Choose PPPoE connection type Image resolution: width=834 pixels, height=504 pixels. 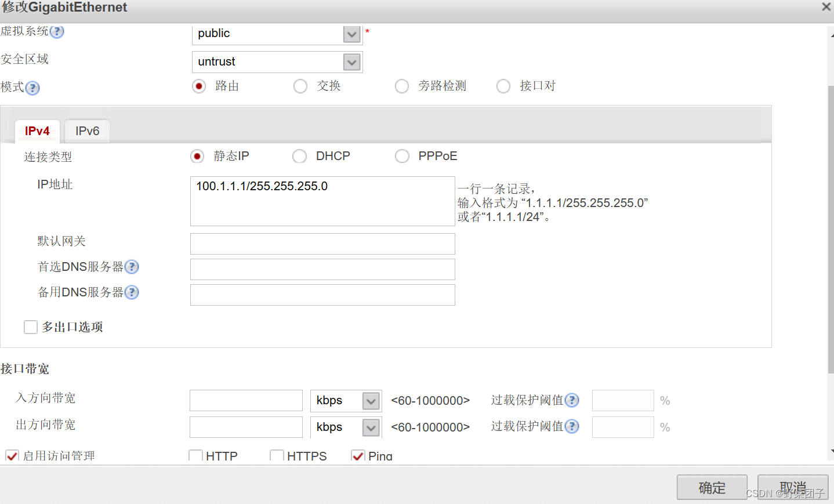(x=401, y=156)
